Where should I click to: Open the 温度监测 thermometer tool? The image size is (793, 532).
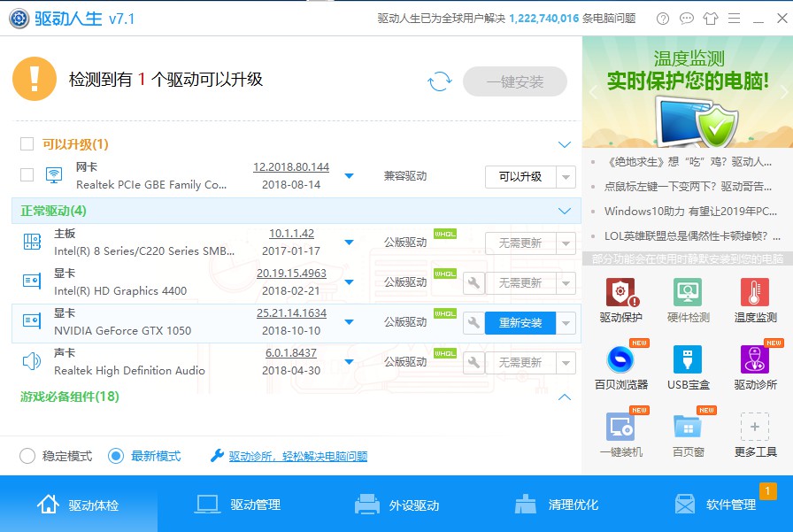pyautogui.click(x=755, y=300)
